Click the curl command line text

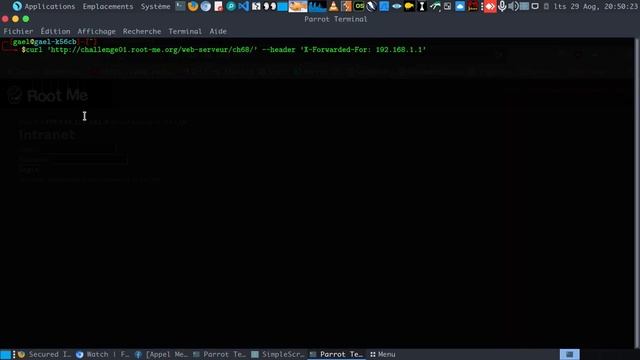pyautogui.click(x=226, y=50)
